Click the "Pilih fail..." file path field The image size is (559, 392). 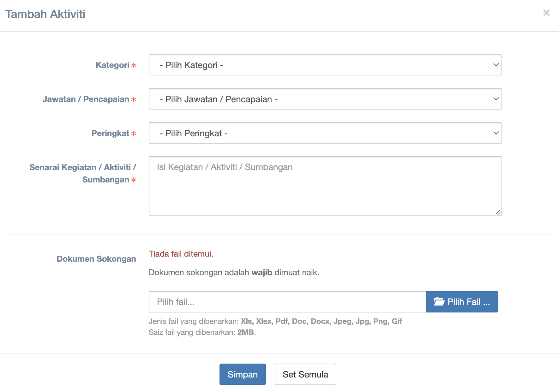coord(287,302)
